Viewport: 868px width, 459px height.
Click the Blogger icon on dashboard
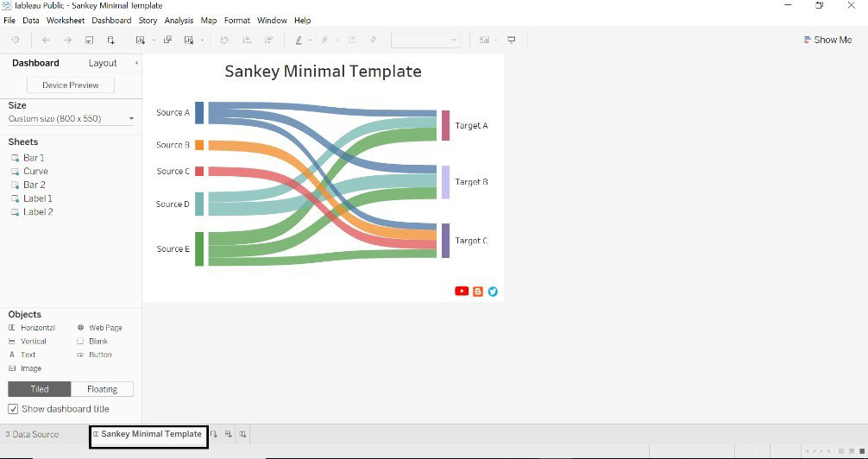(x=478, y=292)
